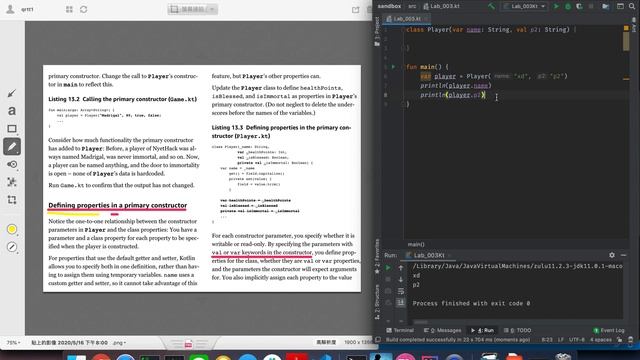Click the IDE search everywhere magnifier
The image size is (640, 360).
pos(632,6)
